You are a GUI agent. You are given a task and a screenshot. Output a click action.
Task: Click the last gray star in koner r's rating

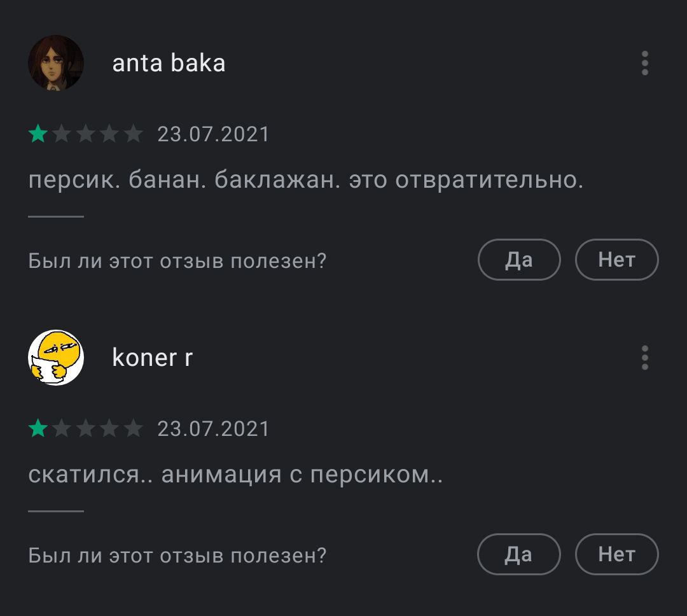pyautogui.click(x=133, y=429)
